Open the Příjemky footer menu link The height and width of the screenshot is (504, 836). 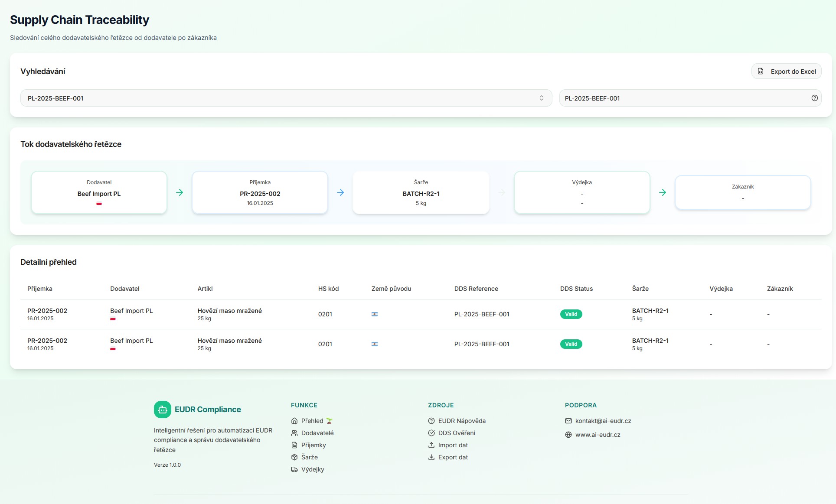(x=313, y=445)
